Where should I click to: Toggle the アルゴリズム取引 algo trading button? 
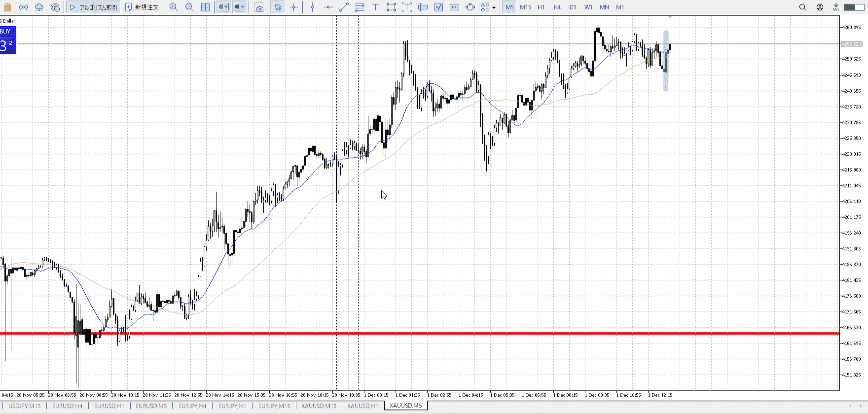[x=94, y=7]
